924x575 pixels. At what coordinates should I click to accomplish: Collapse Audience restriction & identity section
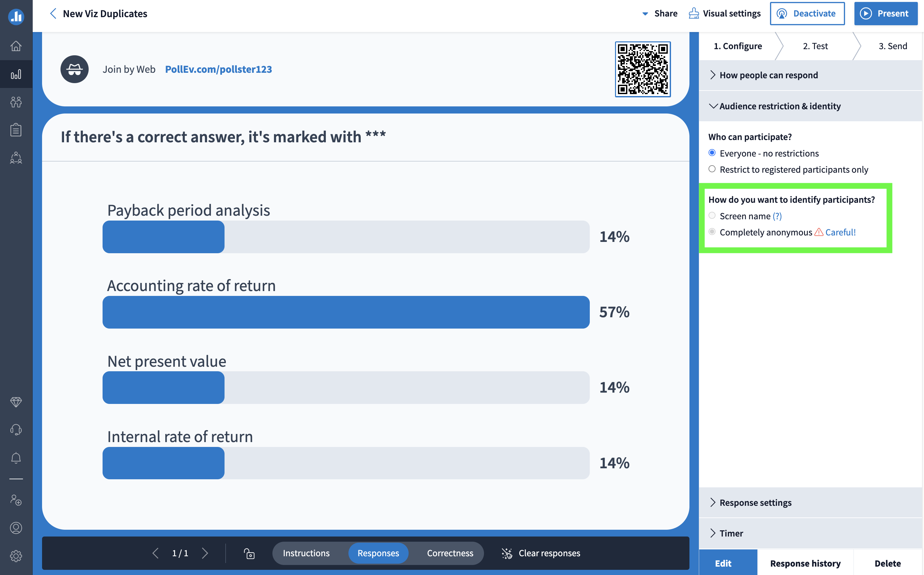coord(810,106)
